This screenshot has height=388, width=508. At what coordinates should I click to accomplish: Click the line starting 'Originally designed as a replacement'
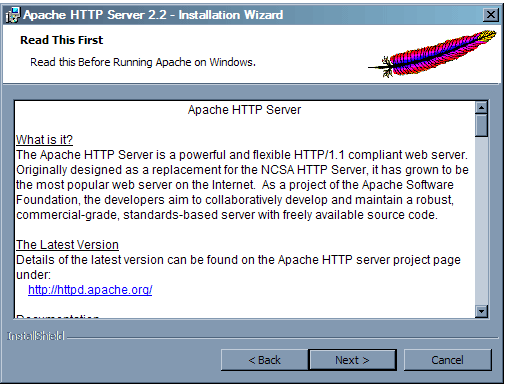point(242,170)
